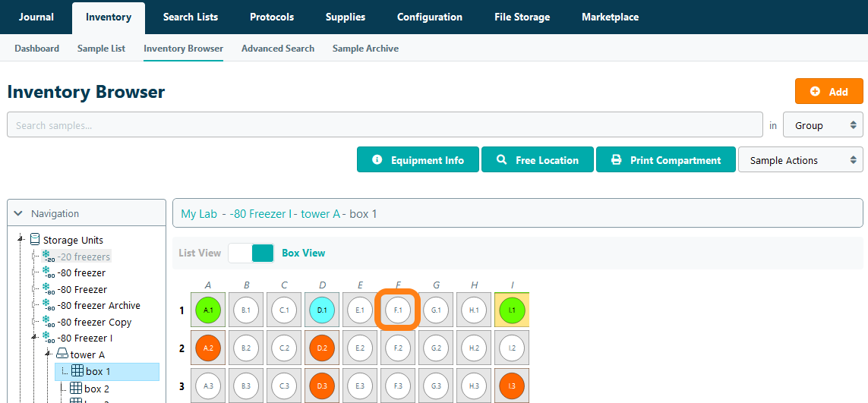Click the printer icon on Print Compartment
Viewport: 868px width, 403px height.
click(x=616, y=160)
